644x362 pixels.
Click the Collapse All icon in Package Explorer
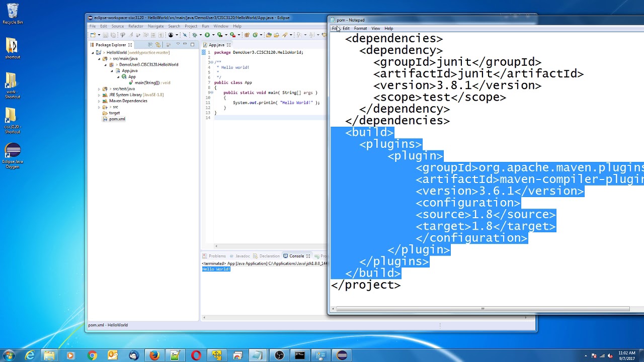click(x=150, y=45)
